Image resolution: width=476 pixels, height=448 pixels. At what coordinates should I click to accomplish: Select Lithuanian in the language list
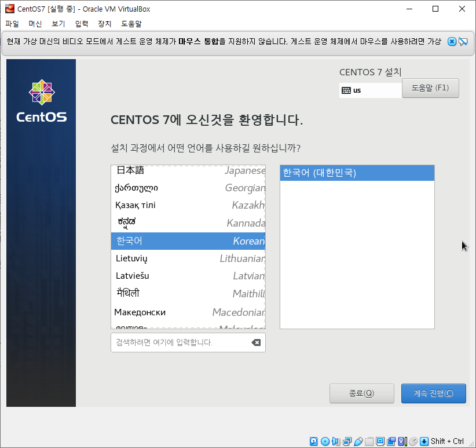coord(188,258)
